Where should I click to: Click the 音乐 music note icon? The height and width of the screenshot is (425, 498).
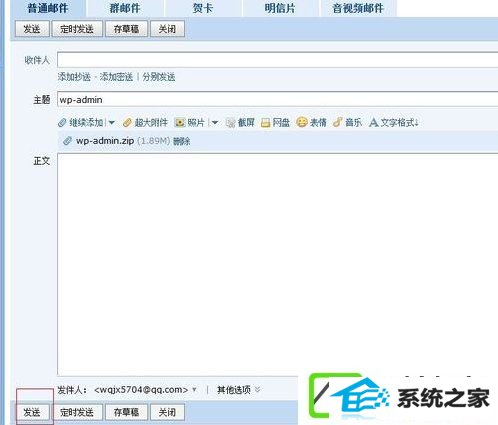pos(337,122)
